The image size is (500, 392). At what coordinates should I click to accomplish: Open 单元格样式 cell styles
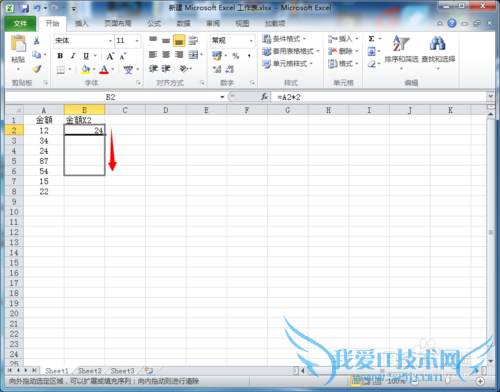pyautogui.click(x=287, y=64)
